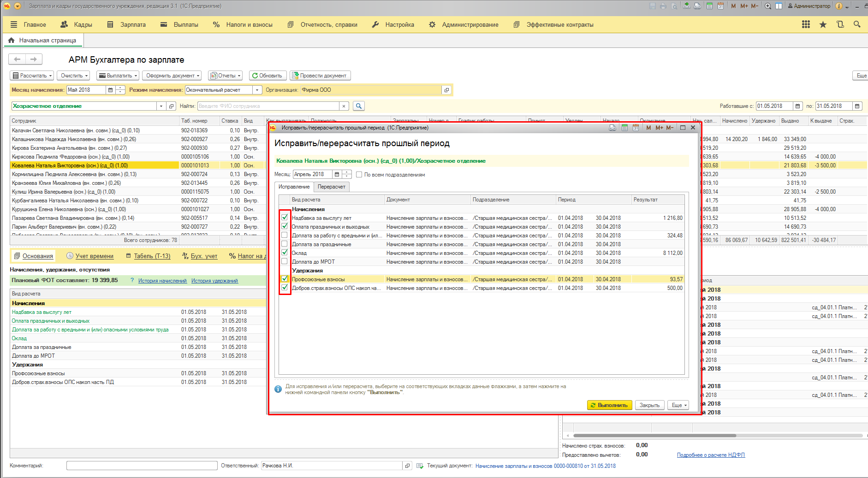Check the Доплата до МРОТ checkbox
This screenshot has width=868, height=478.
click(x=285, y=261)
